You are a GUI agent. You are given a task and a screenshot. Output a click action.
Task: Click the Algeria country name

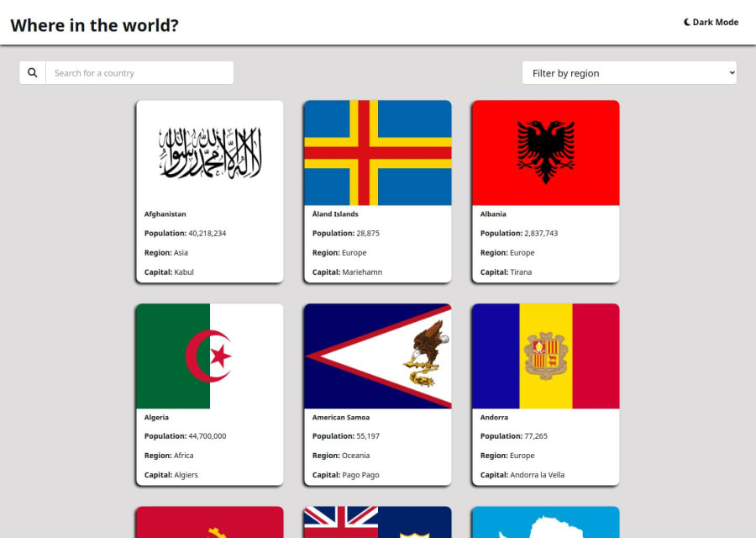coord(156,418)
